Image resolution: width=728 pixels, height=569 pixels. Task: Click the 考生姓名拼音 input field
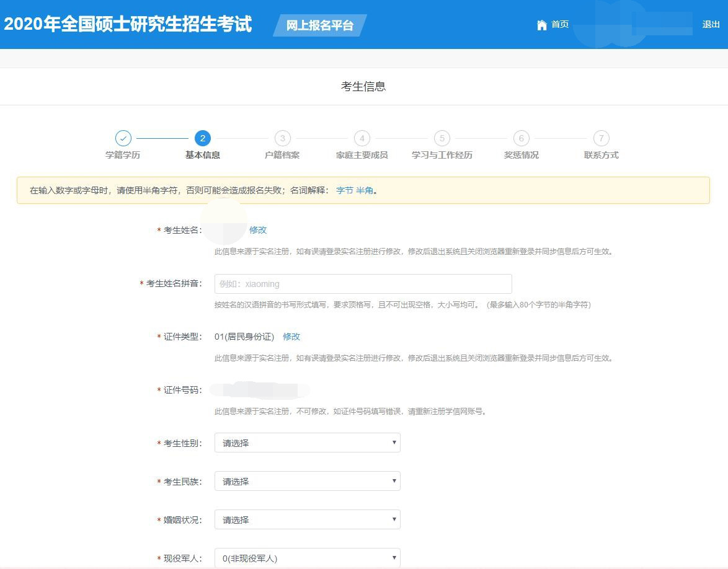pos(362,283)
